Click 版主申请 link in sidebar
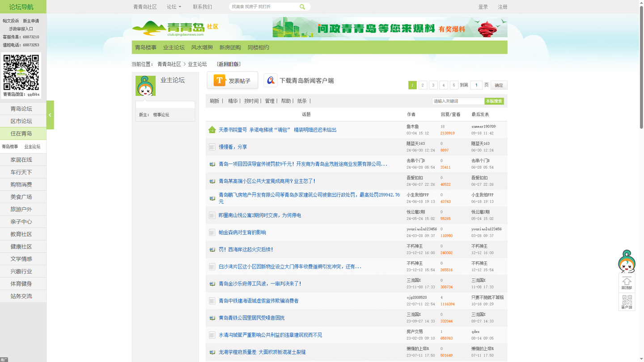The width and height of the screenshot is (644, 362). click(x=31, y=21)
